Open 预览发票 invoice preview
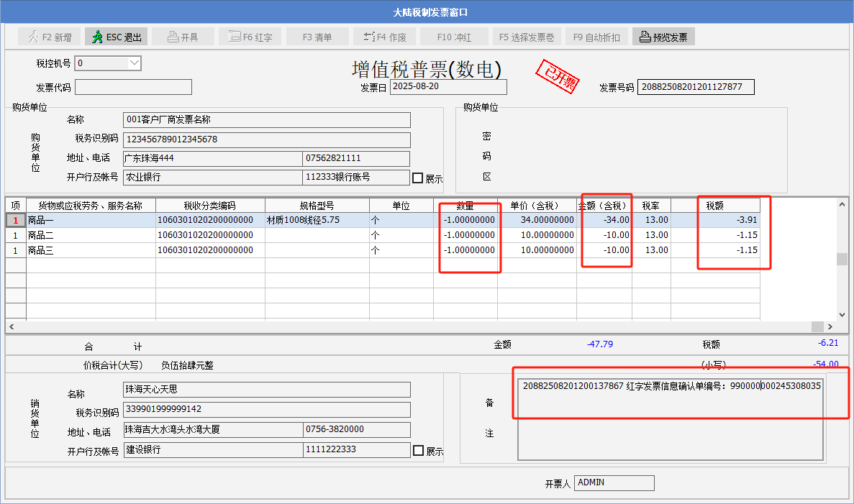The width and height of the screenshot is (854, 504). pos(663,37)
